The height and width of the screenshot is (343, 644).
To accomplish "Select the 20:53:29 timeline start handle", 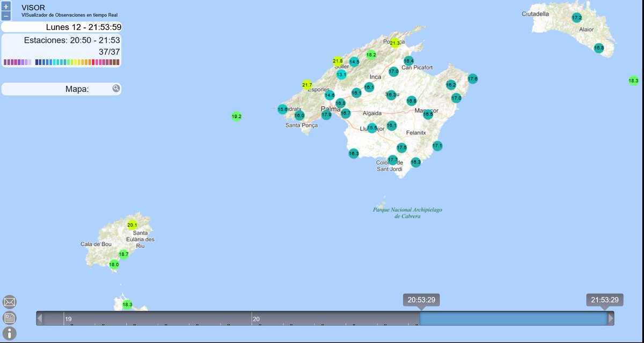I will tap(421, 300).
